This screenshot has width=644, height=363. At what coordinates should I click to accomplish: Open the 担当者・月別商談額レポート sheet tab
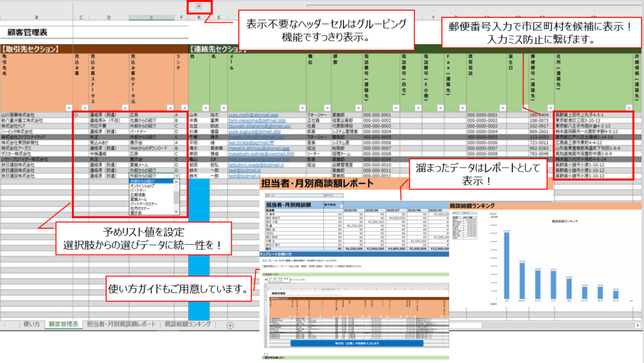(x=121, y=325)
